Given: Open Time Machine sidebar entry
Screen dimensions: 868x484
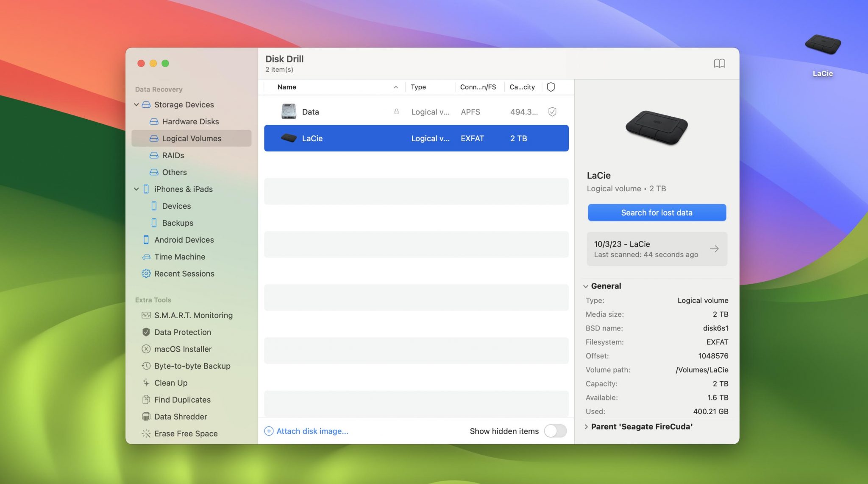Looking at the screenshot, I should click(191, 257).
